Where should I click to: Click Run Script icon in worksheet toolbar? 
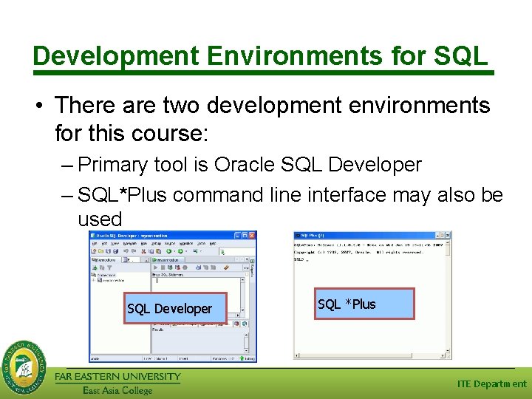[163, 267]
